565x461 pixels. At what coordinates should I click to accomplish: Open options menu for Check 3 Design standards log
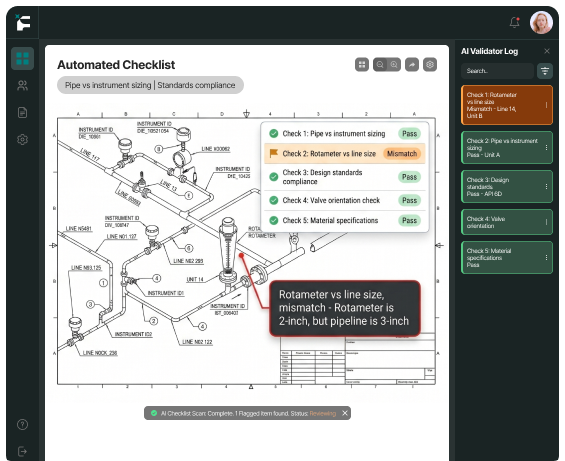546,186
